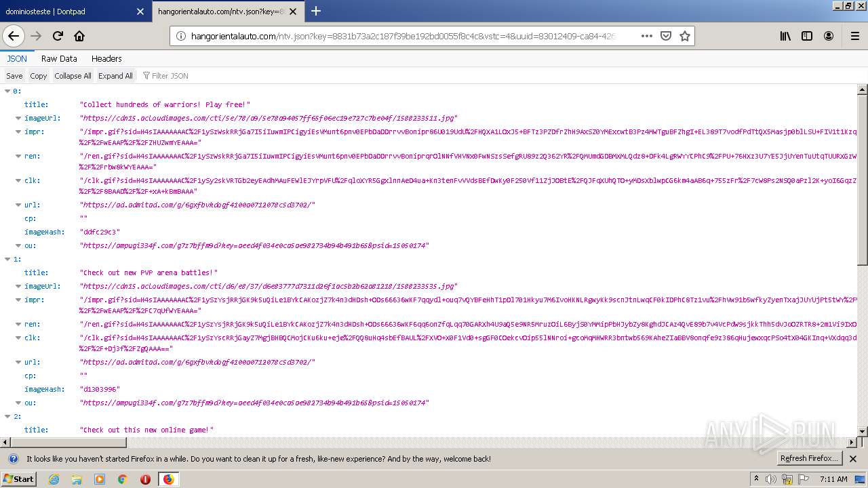Collapse all JSON nodes
The image size is (868, 488).
coord(73,76)
